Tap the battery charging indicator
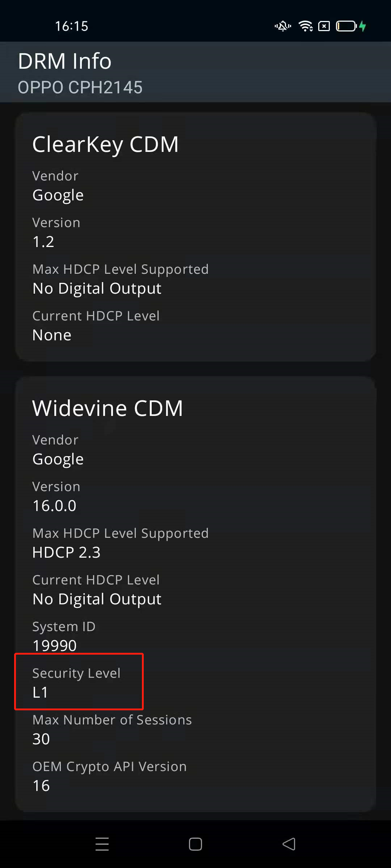Viewport: 391px width, 868px height. point(351,26)
